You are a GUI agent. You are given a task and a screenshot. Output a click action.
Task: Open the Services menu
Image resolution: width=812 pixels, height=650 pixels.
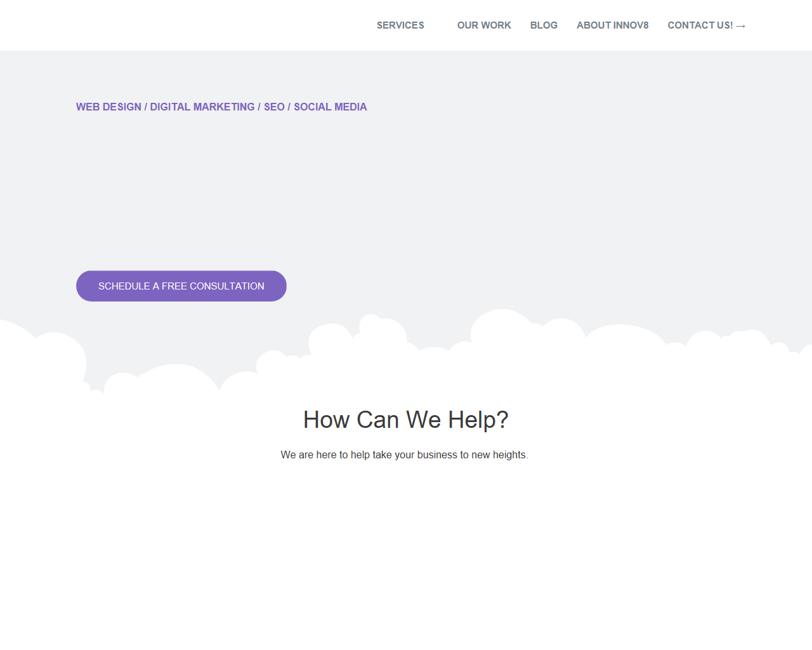pyautogui.click(x=400, y=25)
